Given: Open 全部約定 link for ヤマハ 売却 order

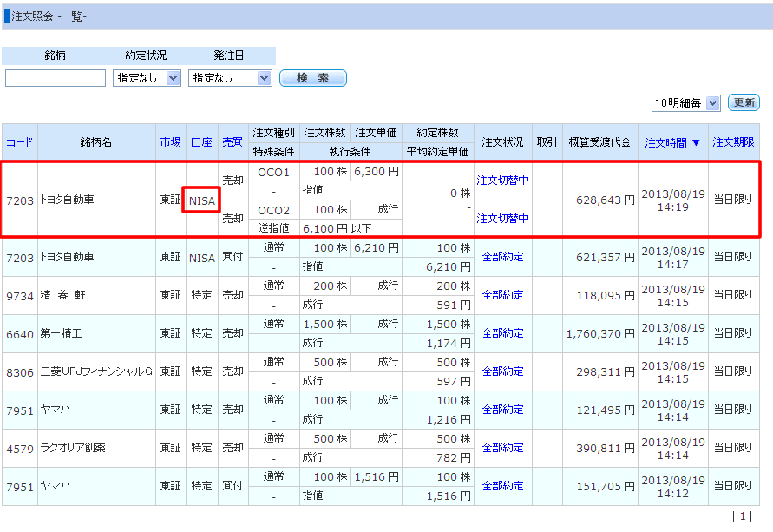Looking at the screenshot, I should point(503,410).
